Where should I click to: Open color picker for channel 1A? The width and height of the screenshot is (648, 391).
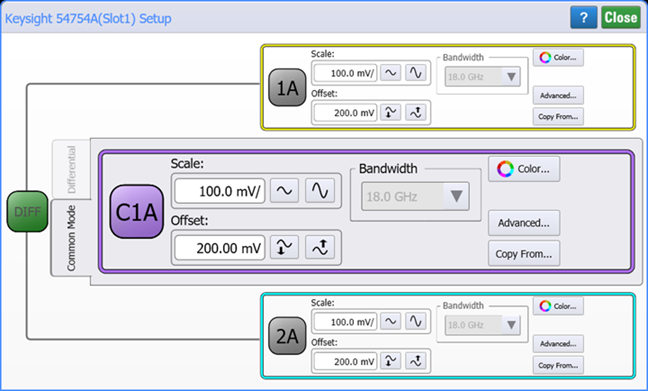[558, 57]
